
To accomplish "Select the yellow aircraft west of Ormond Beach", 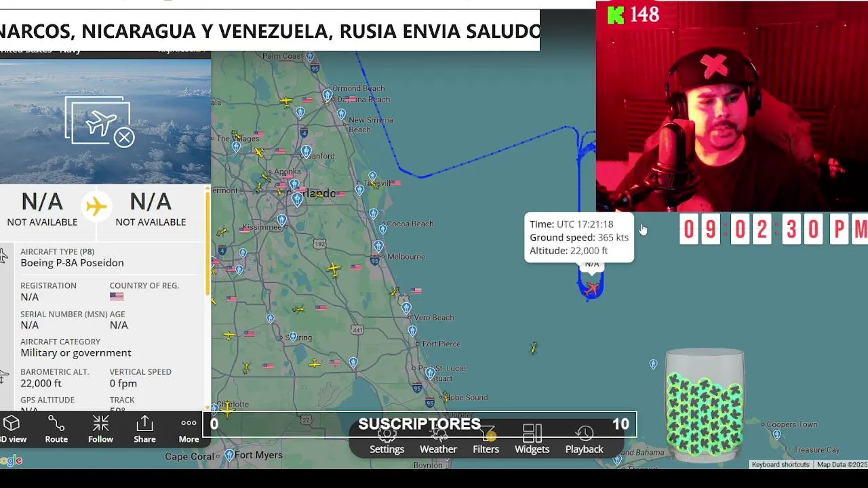I will coord(286,102).
